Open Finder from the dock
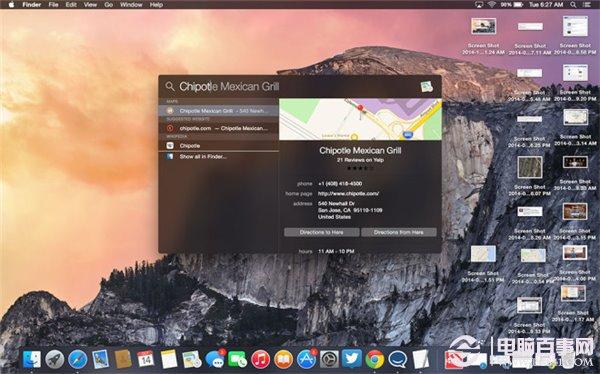This screenshot has width=600, height=374. (32, 359)
